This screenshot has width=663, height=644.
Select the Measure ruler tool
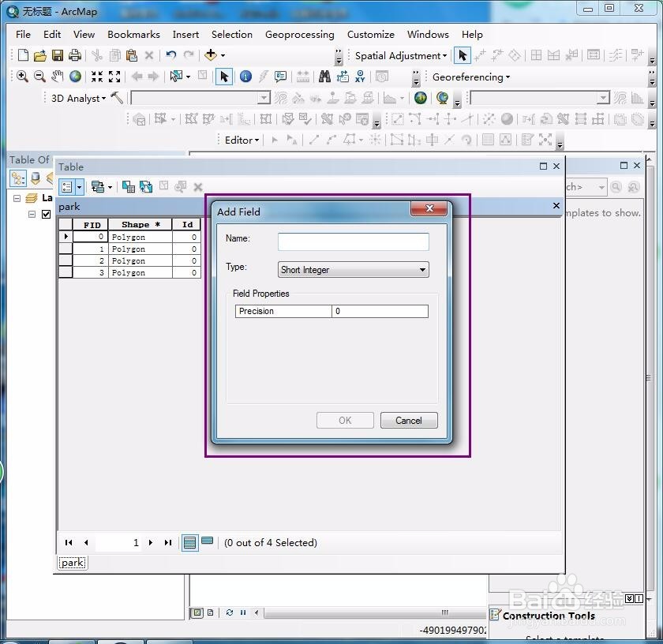click(303, 77)
